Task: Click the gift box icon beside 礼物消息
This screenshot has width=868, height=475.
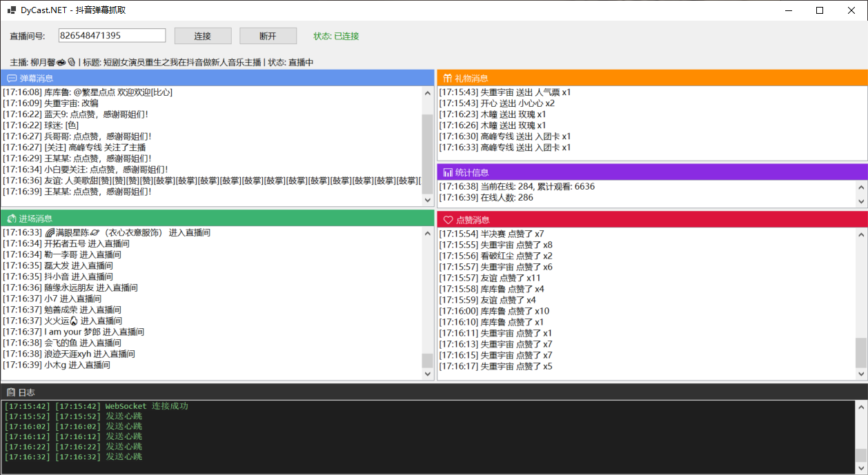Action: [448, 79]
